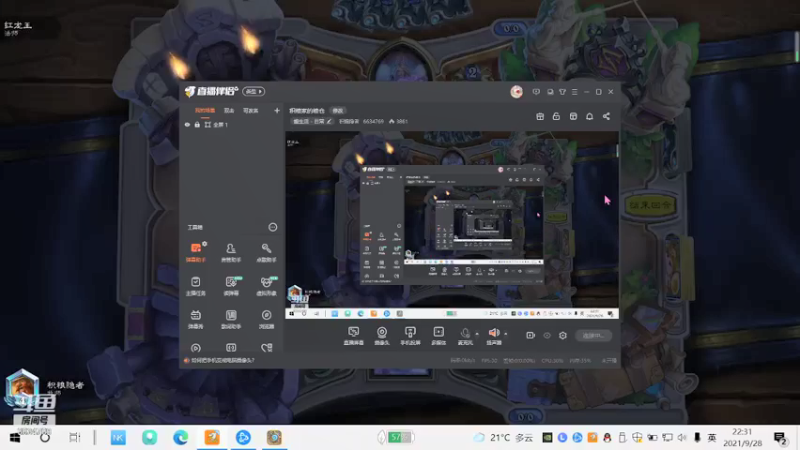
Task: Open the recording camera icon near start button
Action: tap(531, 335)
